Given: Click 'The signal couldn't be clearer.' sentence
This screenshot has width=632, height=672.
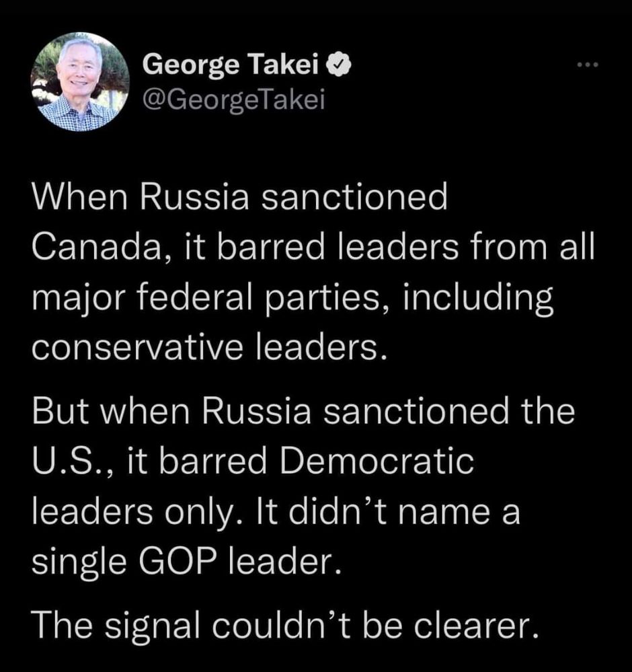Looking at the screenshot, I should [285, 626].
